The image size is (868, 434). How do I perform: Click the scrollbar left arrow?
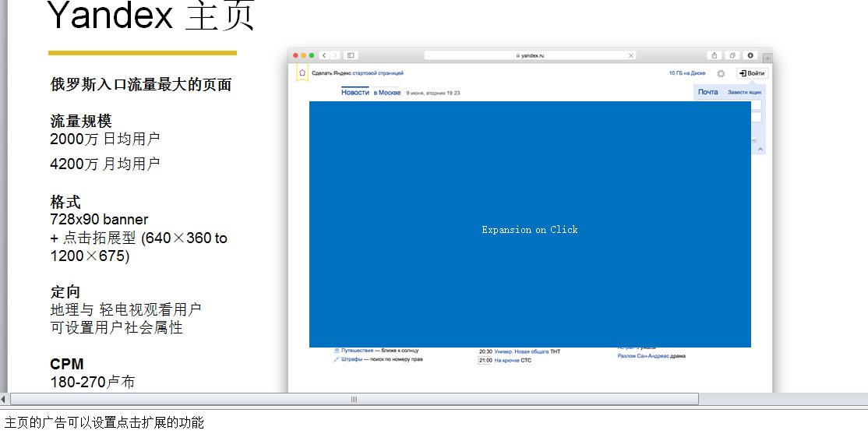pyautogui.click(x=3, y=399)
